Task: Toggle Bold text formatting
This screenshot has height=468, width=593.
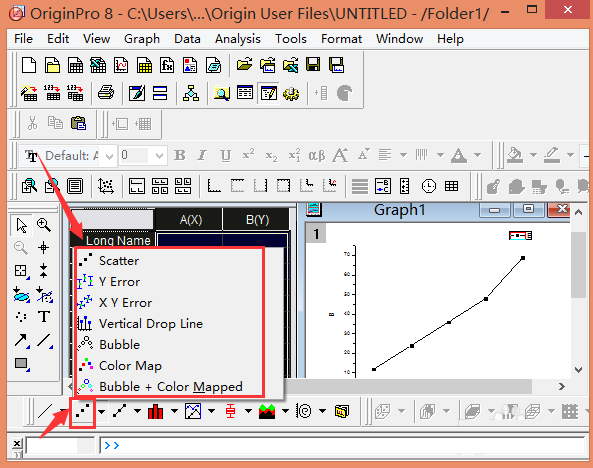Action: 179,155
